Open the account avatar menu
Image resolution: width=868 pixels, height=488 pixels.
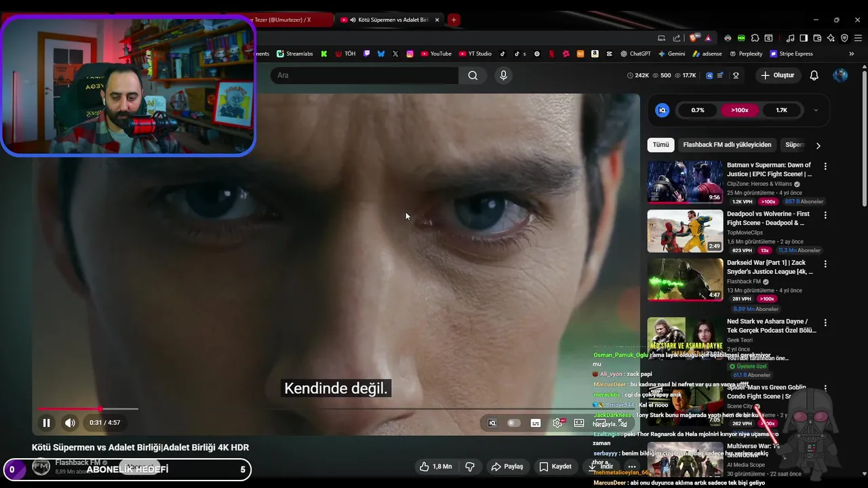coord(840,75)
